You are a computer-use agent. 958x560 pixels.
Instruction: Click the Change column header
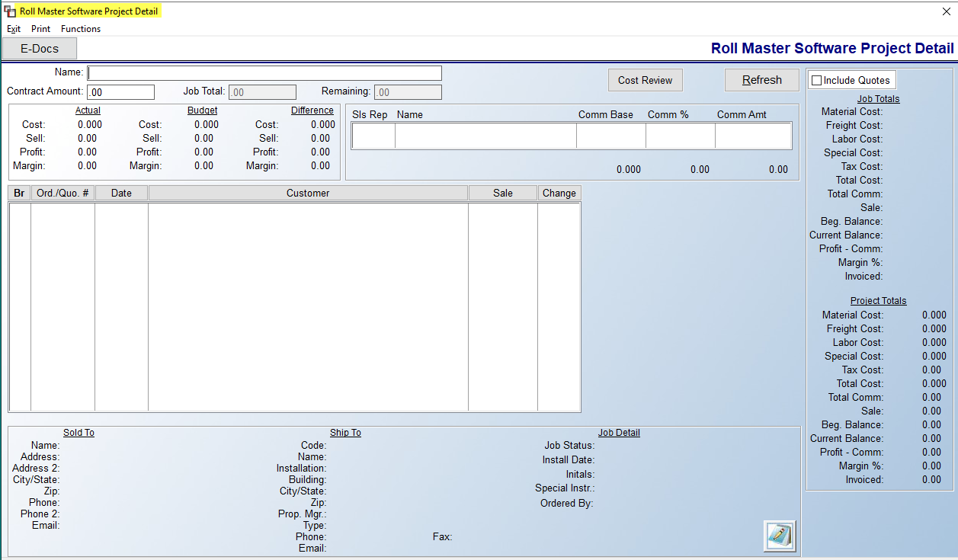[559, 193]
